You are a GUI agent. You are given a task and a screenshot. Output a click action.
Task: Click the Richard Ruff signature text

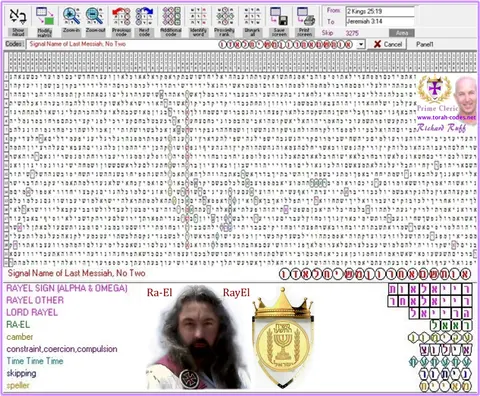tap(441, 128)
